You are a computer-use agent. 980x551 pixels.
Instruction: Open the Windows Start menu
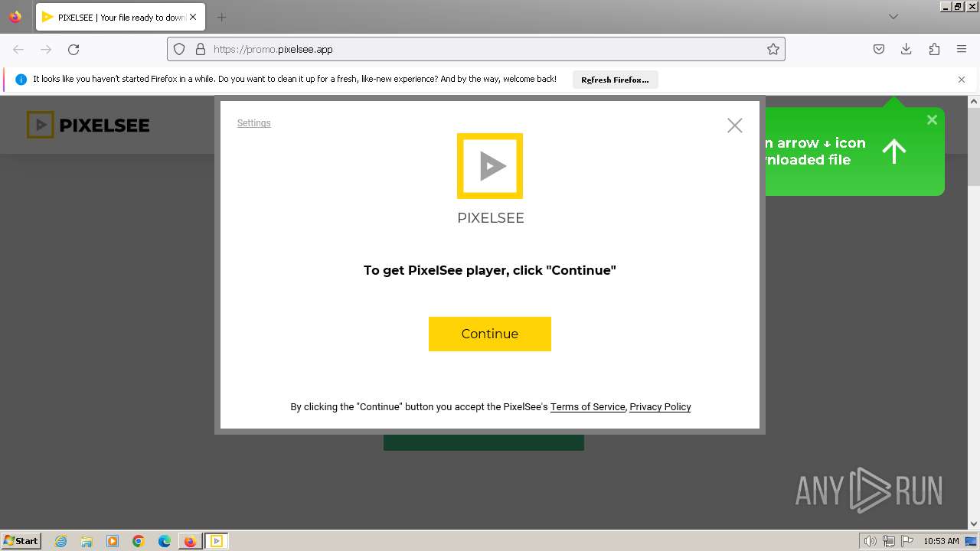21,541
